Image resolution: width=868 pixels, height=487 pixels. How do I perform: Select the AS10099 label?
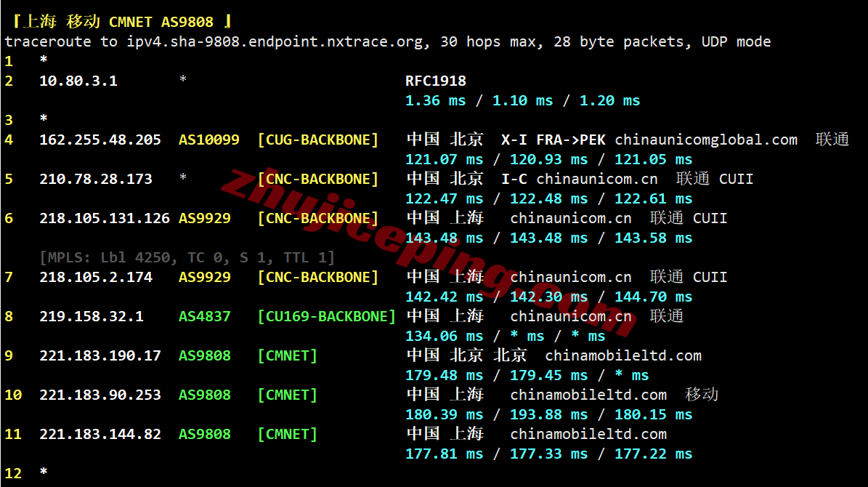tap(208, 140)
